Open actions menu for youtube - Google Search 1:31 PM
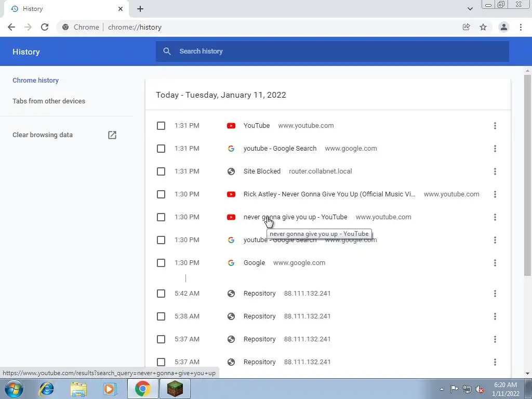Screen dimensions: 532x399 point(495,149)
